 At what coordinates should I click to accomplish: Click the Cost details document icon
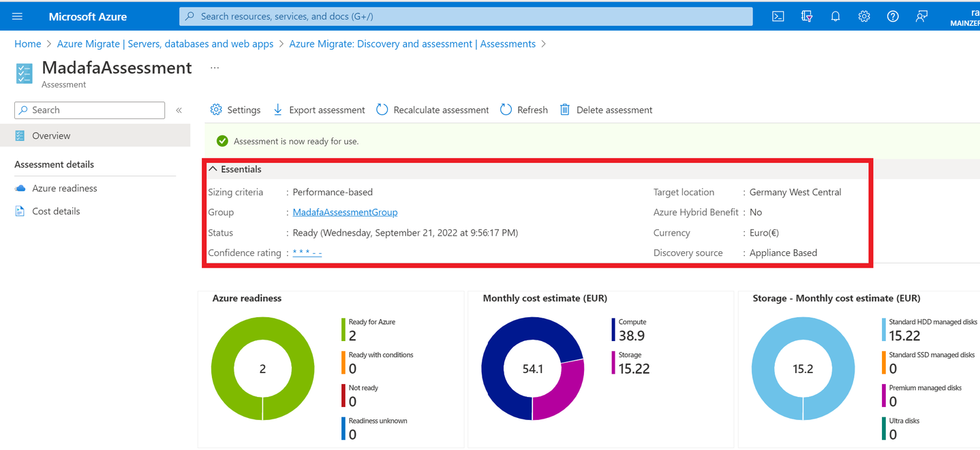click(x=20, y=211)
